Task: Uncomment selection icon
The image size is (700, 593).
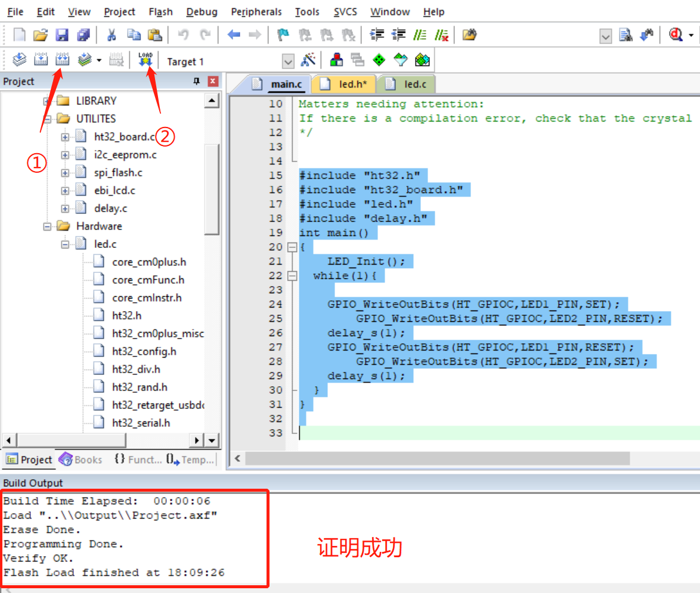Action: 441,35
